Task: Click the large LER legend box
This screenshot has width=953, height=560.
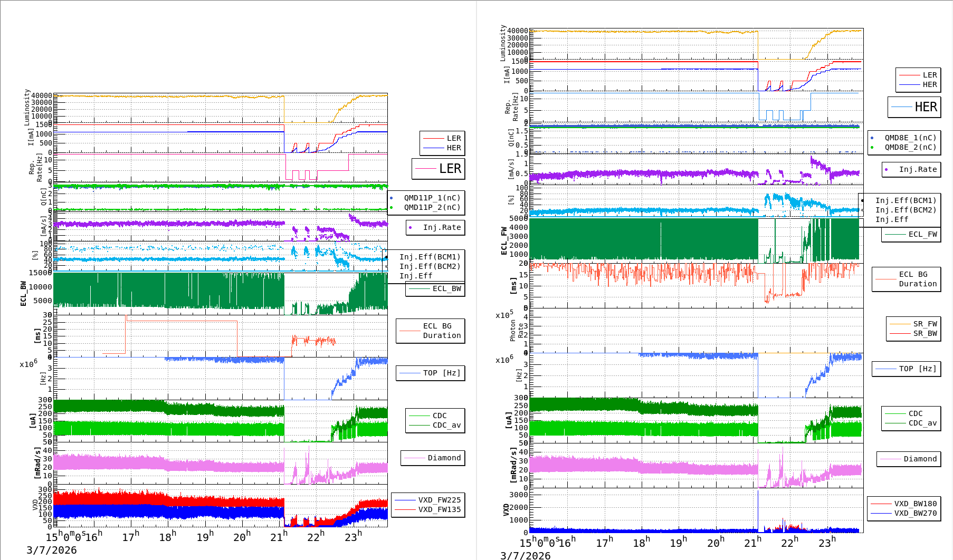Action: [439, 169]
